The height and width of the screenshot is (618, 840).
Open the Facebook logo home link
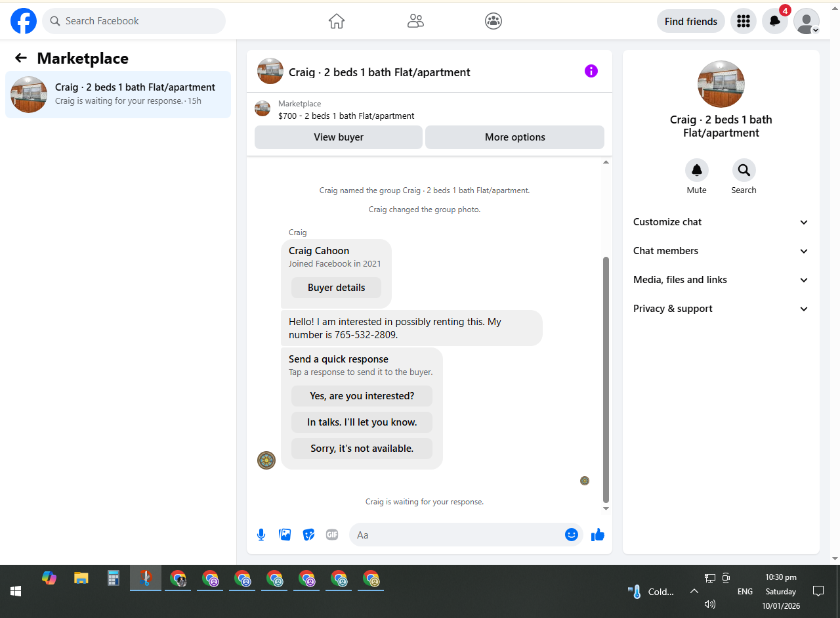24,21
